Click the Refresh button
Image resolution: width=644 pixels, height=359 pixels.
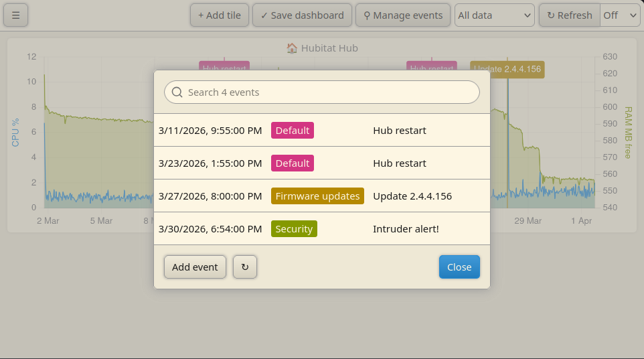tap(570, 15)
